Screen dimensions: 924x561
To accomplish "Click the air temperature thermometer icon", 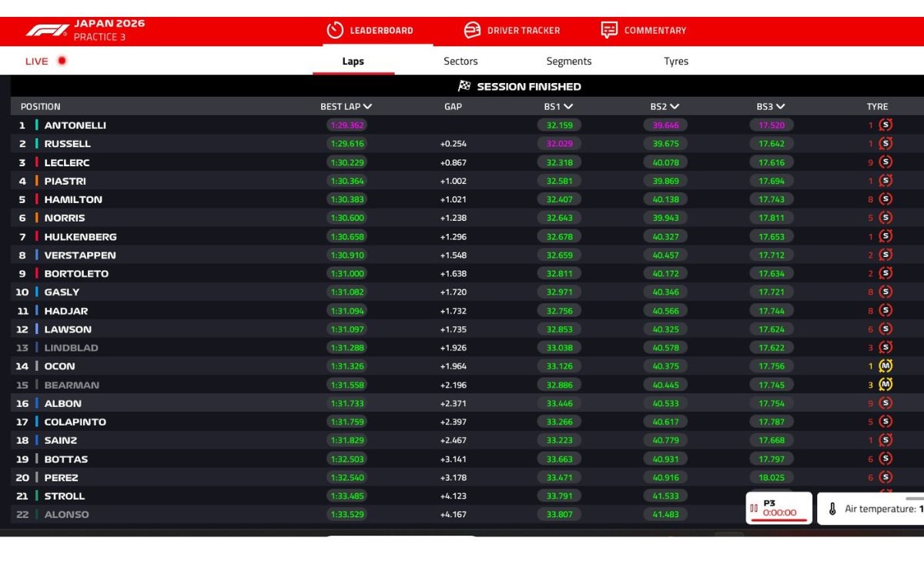I will (x=834, y=509).
